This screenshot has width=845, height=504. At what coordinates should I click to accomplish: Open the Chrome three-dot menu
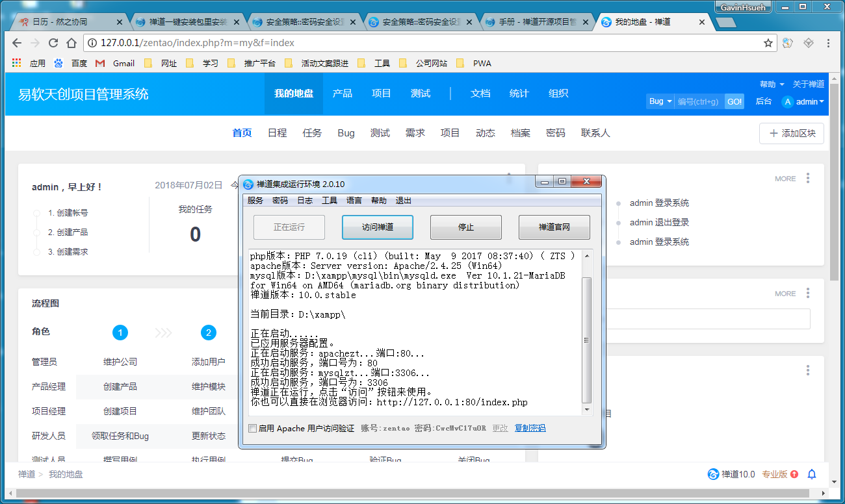828,43
